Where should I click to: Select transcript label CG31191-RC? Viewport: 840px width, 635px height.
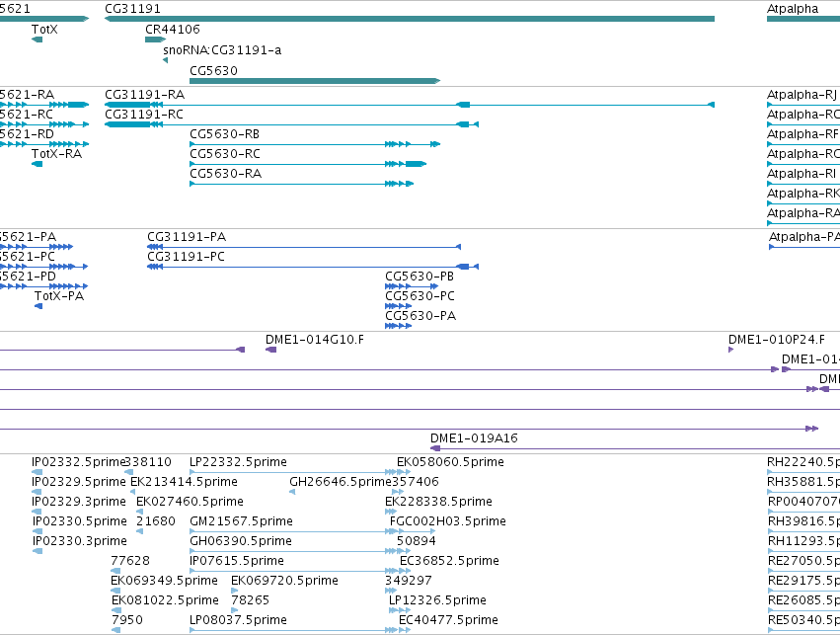coord(143,115)
